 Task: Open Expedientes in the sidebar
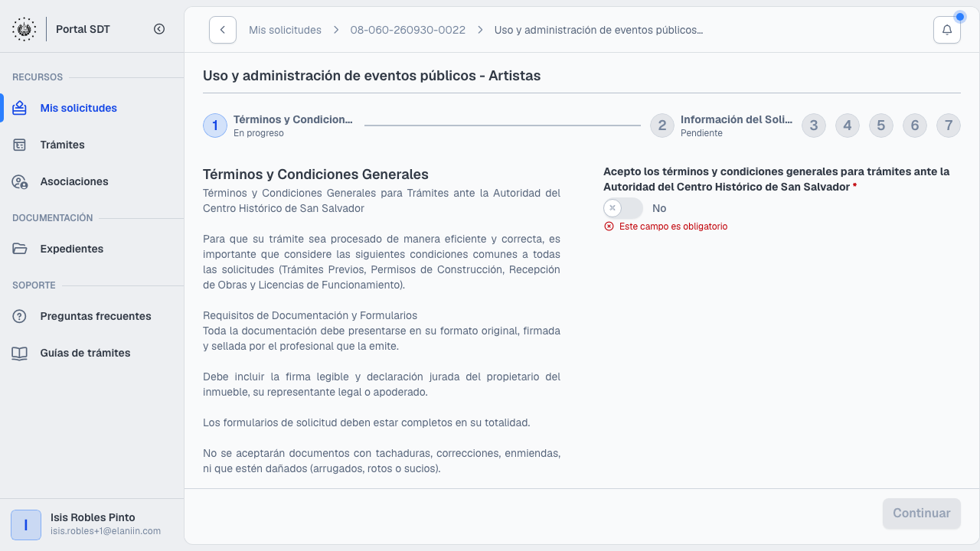tap(92, 249)
